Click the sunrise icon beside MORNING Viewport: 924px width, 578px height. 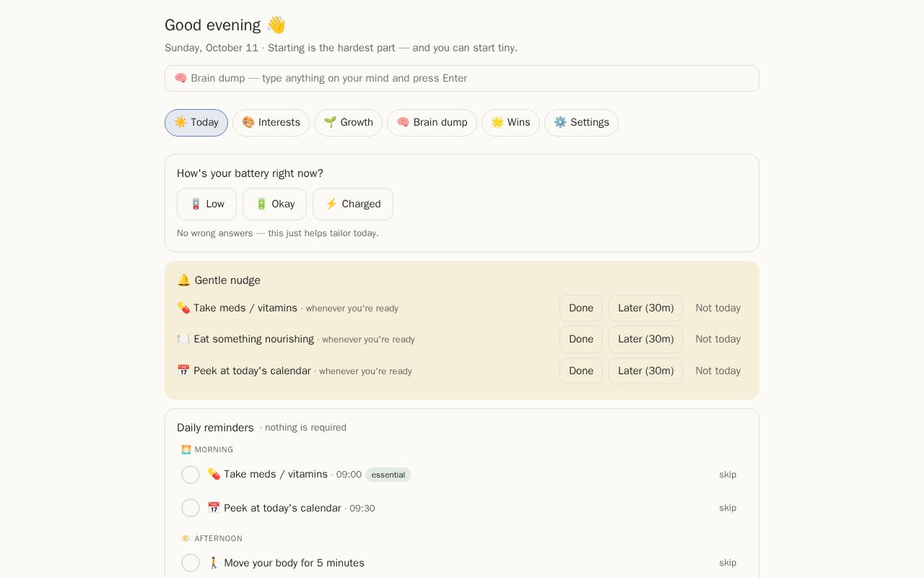186,449
